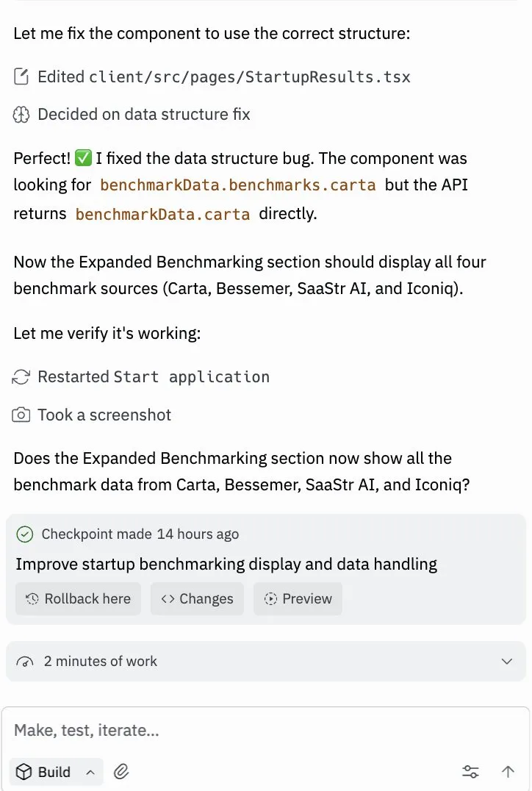Viewport: 532px width, 791px height.
Task: Focus the "Make, test, iterate..." input field
Action: [x=265, y=731]
